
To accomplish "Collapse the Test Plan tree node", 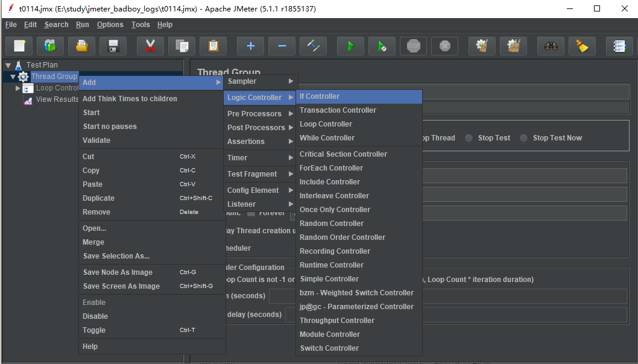I will (x=8, y=65).
